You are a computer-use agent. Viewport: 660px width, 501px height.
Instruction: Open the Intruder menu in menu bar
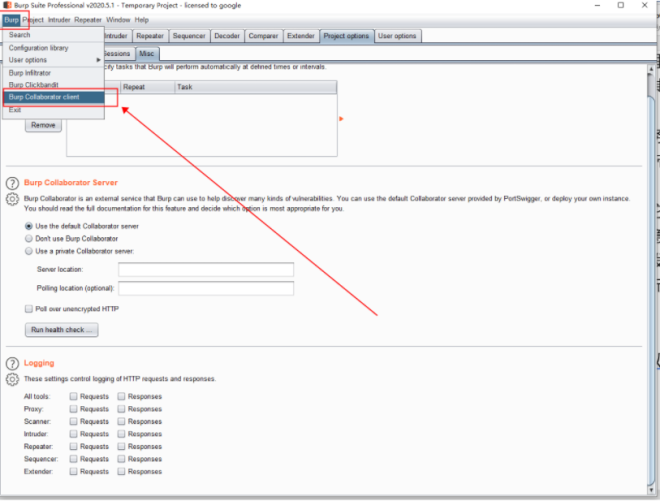tap(60, 20)
